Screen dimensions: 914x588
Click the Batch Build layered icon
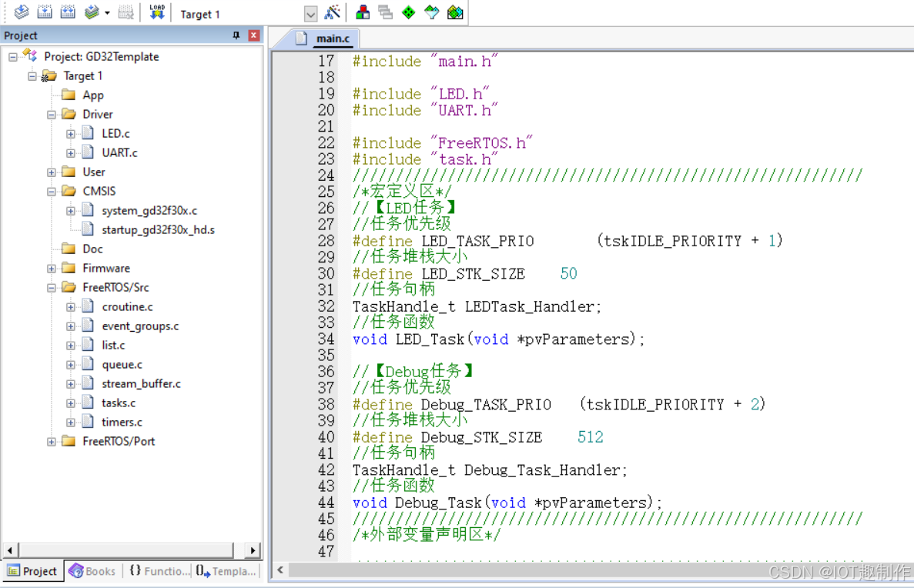[x=92, y=12]
